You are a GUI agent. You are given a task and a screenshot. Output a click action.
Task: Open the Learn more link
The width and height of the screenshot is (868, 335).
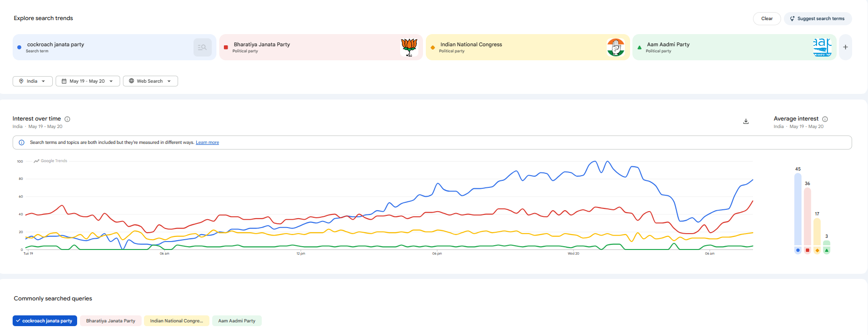coord(207,143)
